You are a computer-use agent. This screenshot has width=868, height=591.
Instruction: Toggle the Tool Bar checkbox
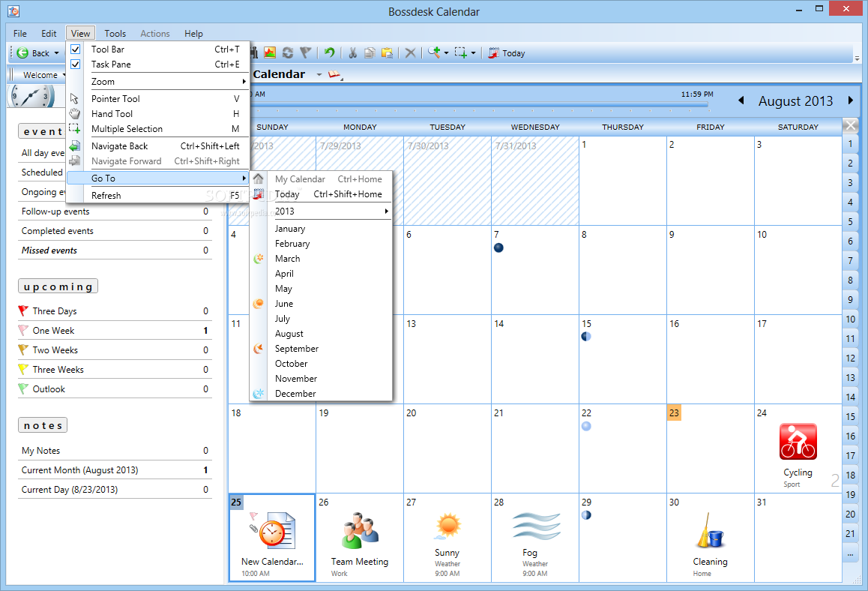coord(76,49)
